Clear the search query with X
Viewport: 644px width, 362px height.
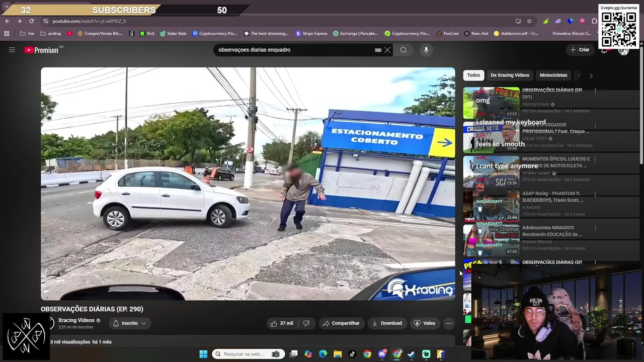[x=387, y=50]
